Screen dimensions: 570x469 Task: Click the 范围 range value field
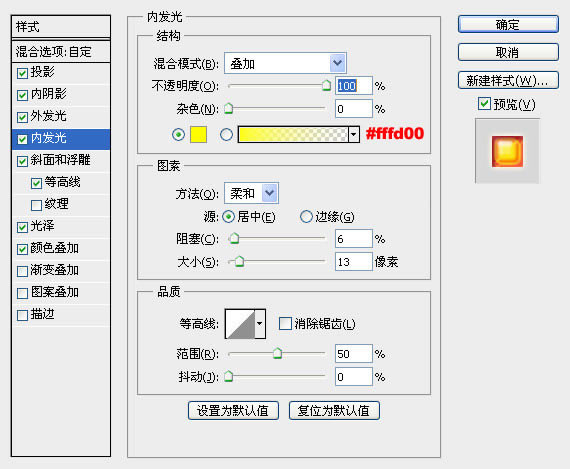pos(354,354)
